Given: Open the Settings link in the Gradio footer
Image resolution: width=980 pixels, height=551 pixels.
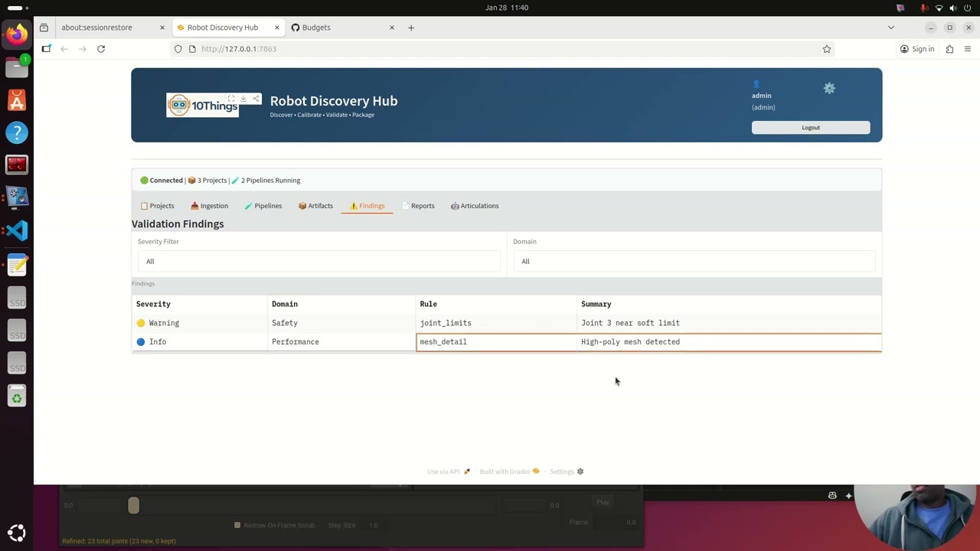Looking at the screenshot, I should point(567,471).
